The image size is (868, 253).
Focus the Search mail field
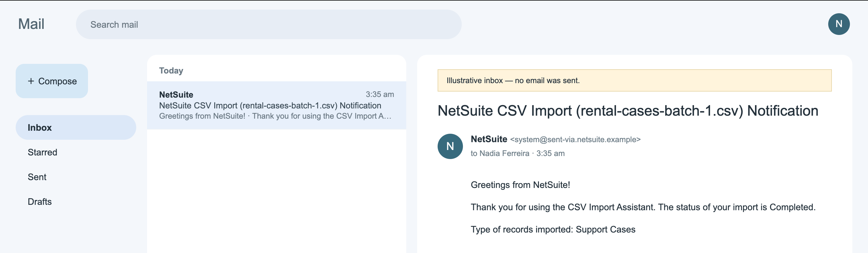click(x=269, y=24)
